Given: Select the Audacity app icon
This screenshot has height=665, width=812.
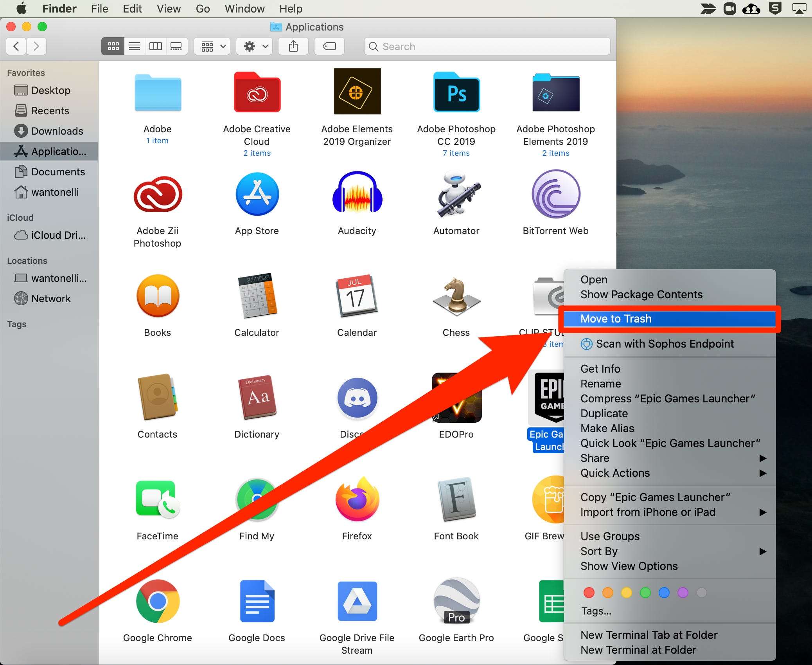Looking at the screenshot, I should tap(357, 192).
